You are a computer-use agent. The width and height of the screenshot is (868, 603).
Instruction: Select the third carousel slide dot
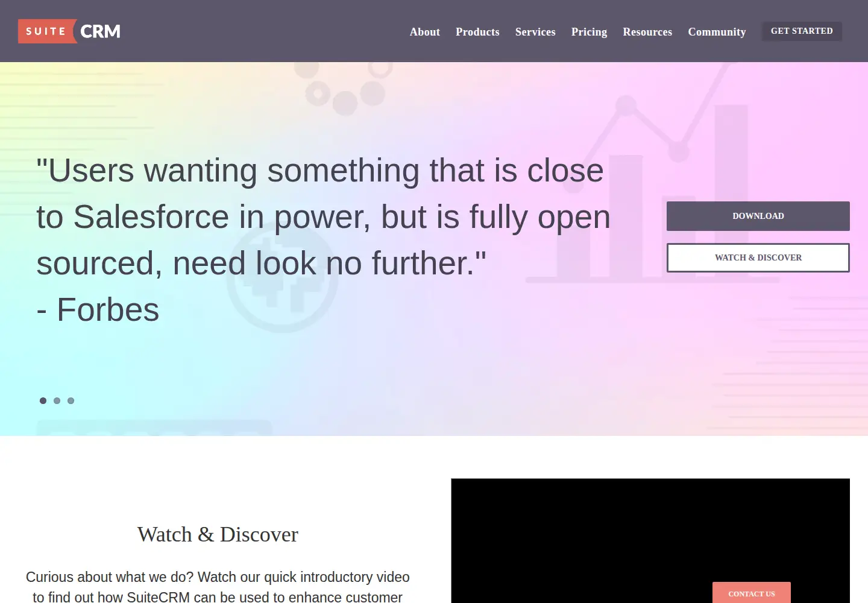[x=71, y=400]
